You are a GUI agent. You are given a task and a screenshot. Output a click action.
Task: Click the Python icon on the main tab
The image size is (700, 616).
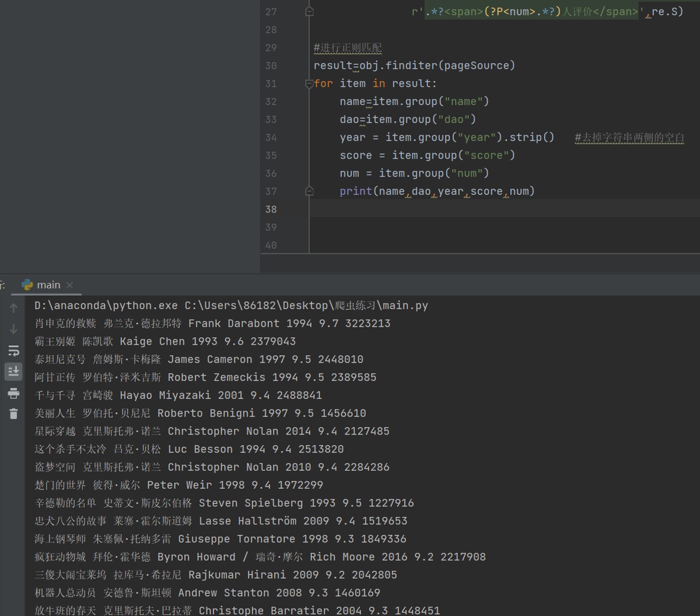click(27, 285)
